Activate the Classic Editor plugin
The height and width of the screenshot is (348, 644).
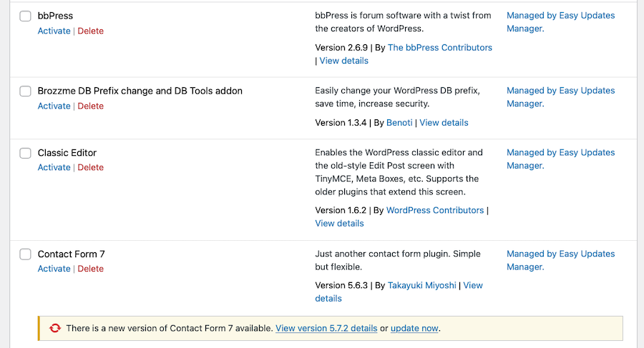[x=54, y=167]
